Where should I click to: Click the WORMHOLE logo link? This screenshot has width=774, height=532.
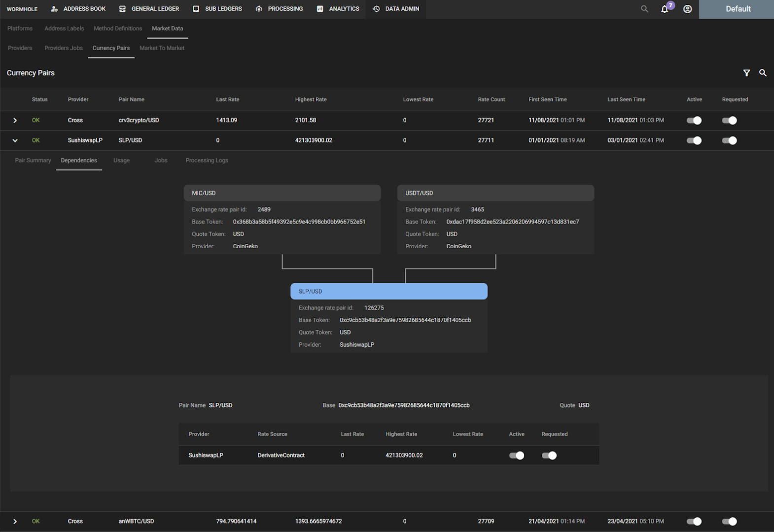pos(22,9)
